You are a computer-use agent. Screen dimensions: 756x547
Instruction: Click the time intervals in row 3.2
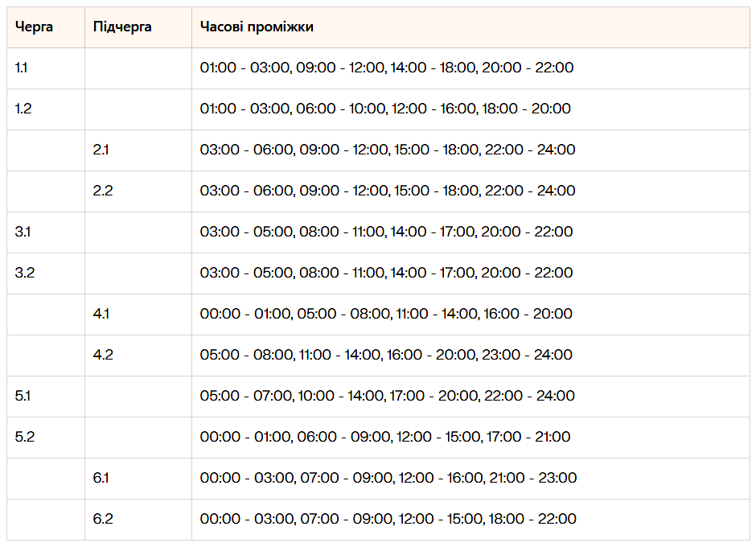386,273
